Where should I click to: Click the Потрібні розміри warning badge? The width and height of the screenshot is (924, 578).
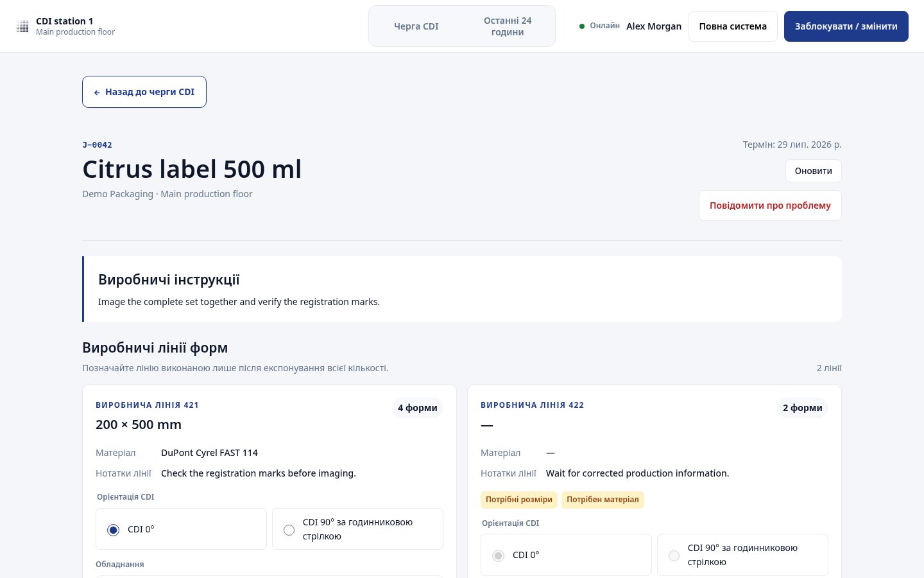point(519,500)
